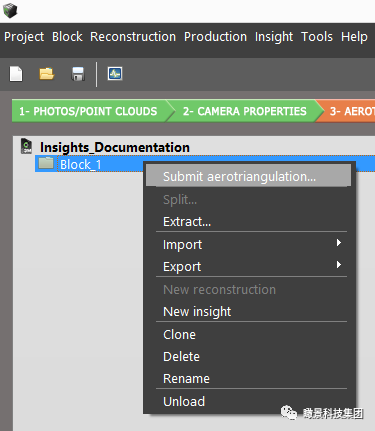Open the Reconstruction menu
The height and width of the screenshot is (431, 375).
[x=133, y=37]
